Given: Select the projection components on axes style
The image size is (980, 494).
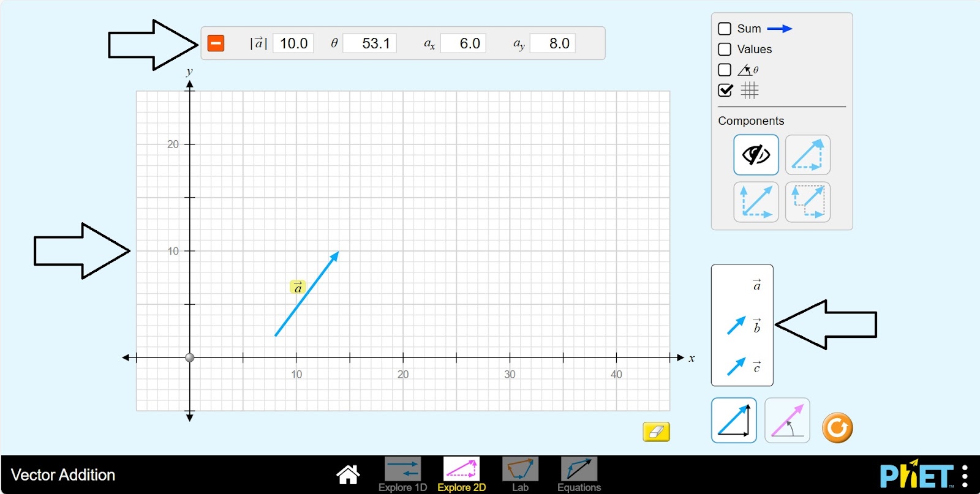Looking at the screenshot, I should [x=807, y=202].
